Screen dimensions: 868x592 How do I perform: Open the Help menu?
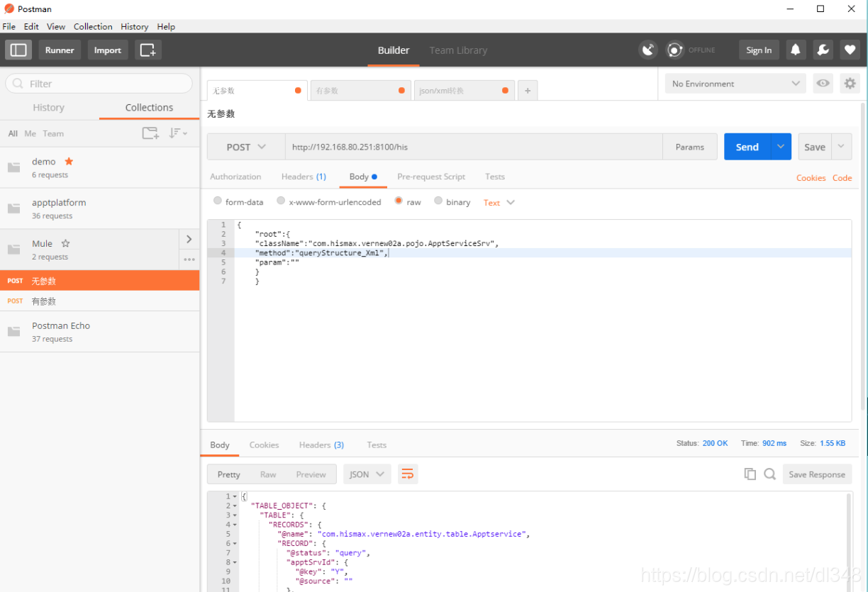tap(166, 26)
